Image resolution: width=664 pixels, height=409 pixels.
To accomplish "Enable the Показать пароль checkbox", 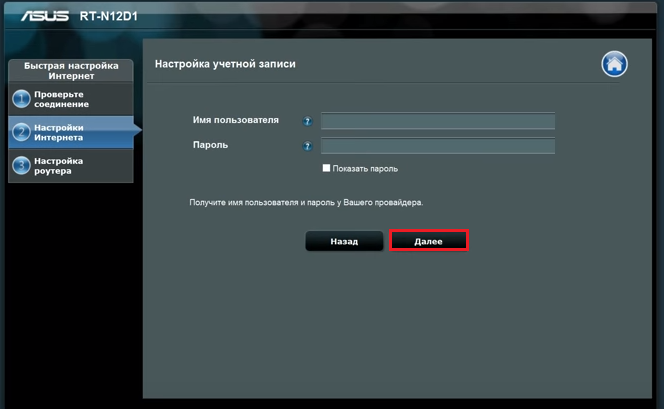I will pyautogui.click(x=326, y=168).
